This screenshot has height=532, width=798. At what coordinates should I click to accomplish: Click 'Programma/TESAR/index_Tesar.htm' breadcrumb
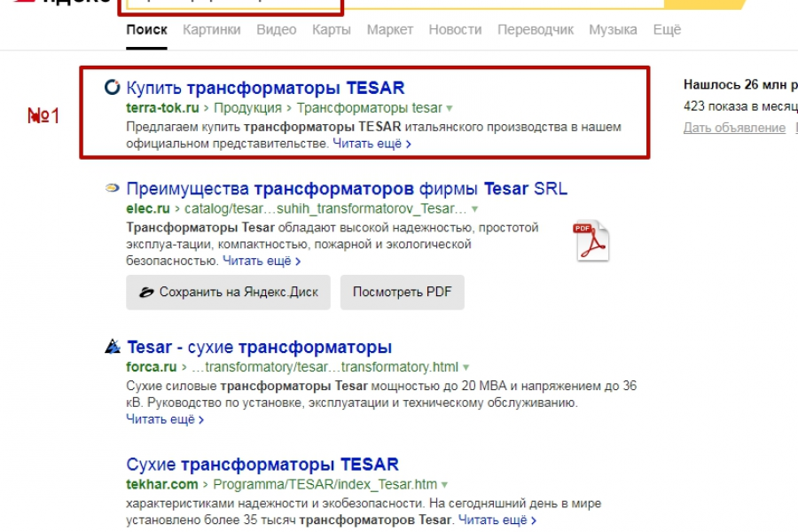(x=325, y=484)
